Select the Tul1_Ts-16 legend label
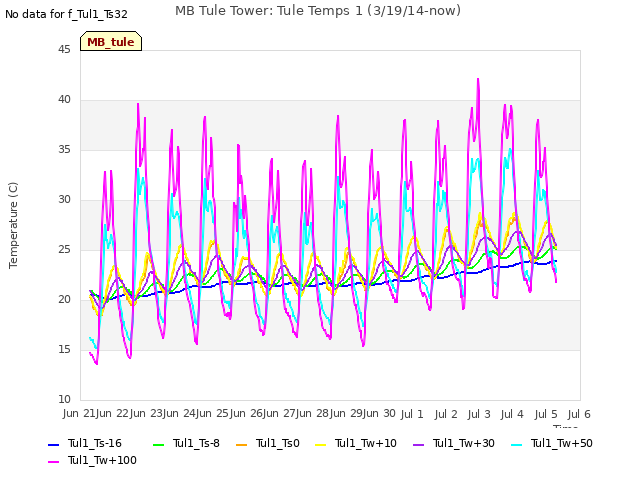The width and height of the screenshot is (640, 480). tap(95, 443)
